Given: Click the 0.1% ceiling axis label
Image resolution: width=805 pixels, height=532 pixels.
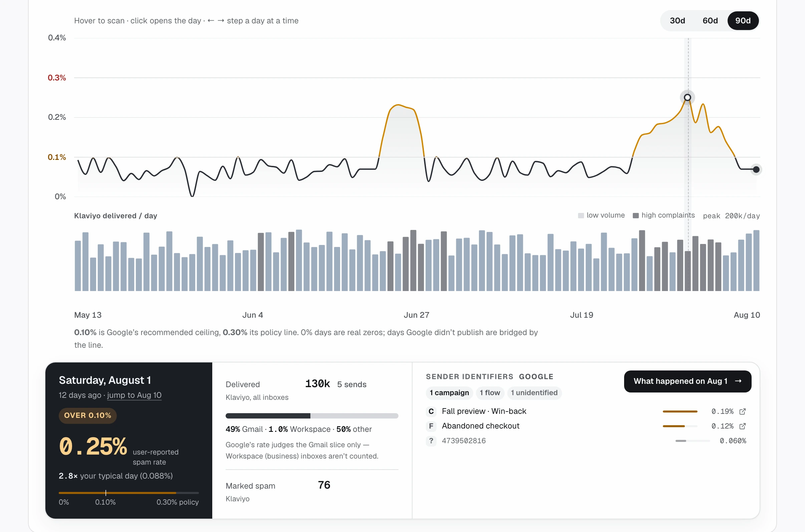Looking at the screenshot, I should [x=57, y=157].
